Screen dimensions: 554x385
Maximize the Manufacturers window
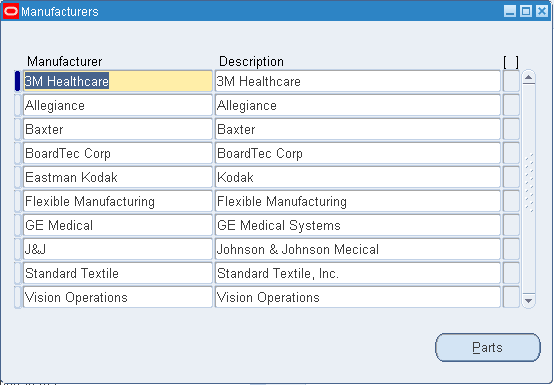point(526,11)
